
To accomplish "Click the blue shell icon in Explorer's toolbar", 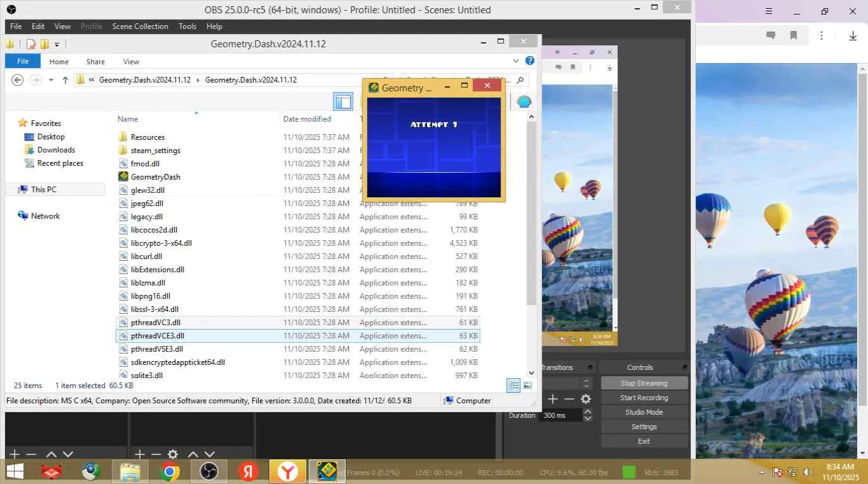I will 524,101.
